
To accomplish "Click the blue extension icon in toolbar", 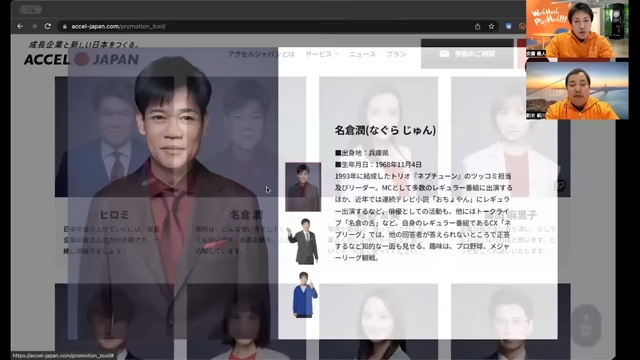I will pos(508,26).
